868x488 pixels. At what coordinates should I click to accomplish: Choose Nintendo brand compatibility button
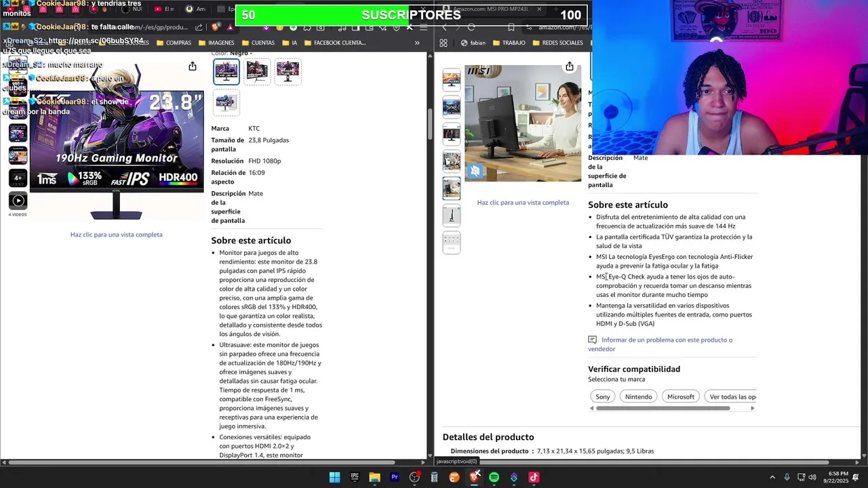[x=638, y=396]
